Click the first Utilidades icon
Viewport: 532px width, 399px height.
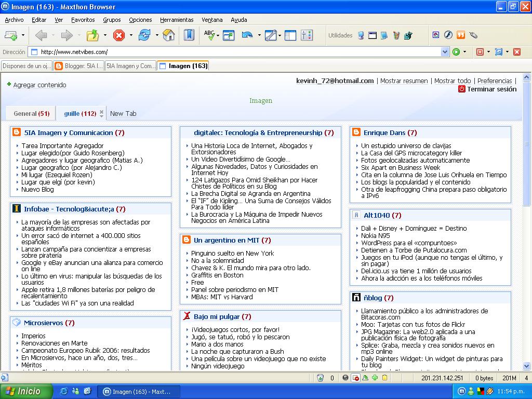coord(361,35)
